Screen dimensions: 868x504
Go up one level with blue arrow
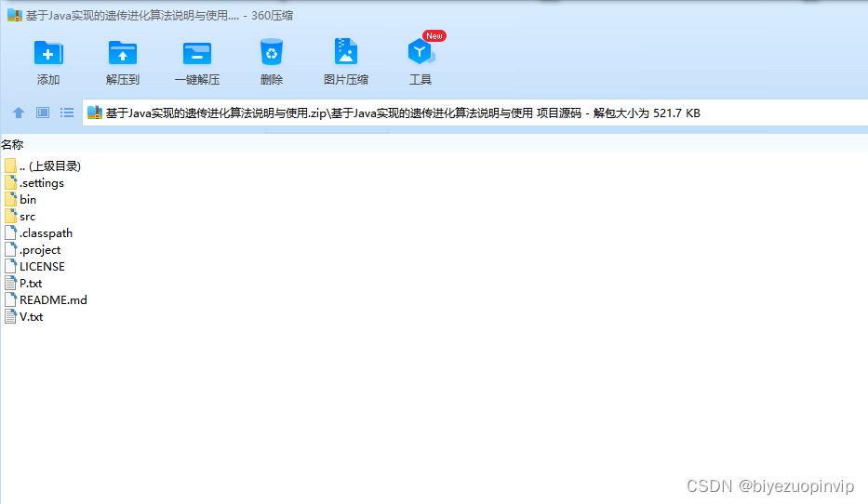(x=19, y=113)
